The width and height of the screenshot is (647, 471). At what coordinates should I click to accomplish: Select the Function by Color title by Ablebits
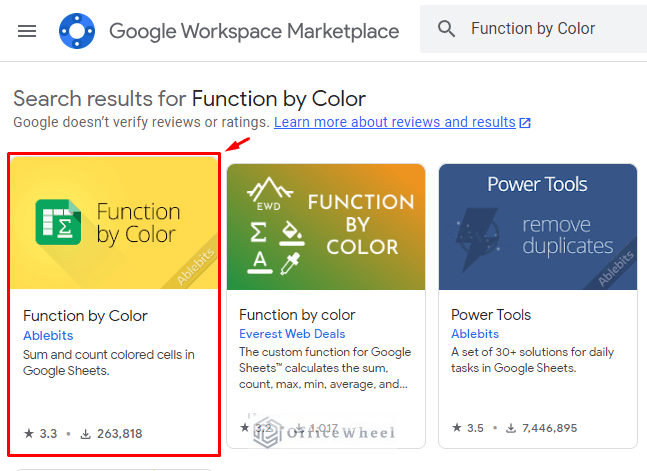click(x=85, y=316)
